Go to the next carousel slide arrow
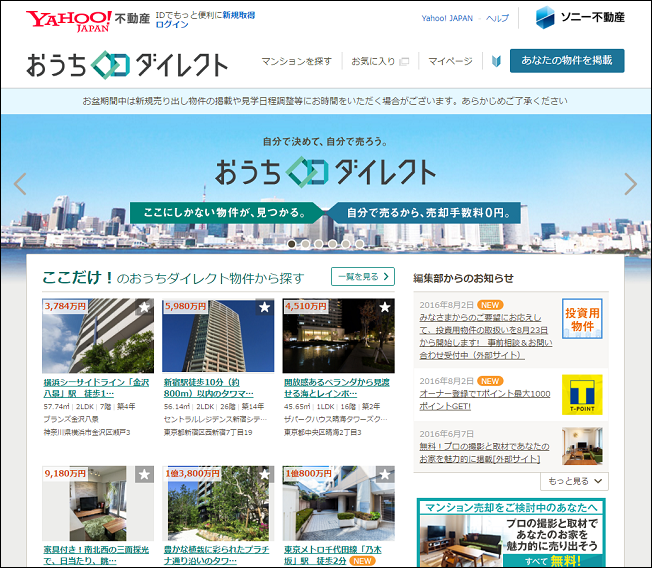This screenshot has width=652, height=568. 630,184
